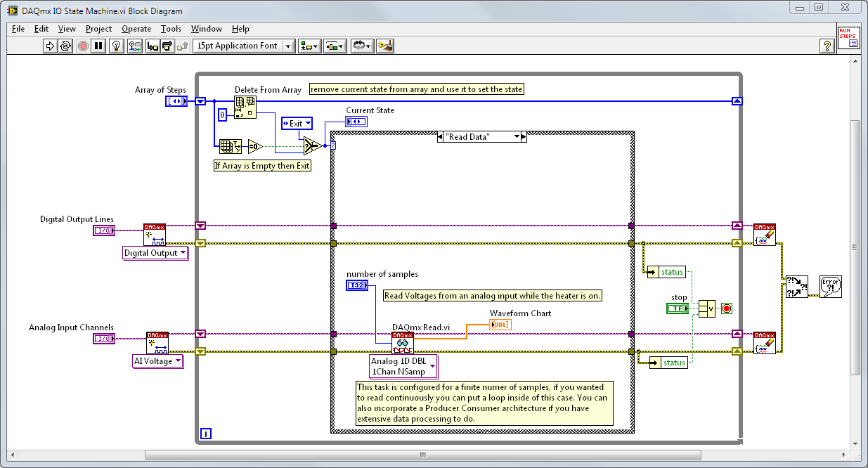Click the Run arrow button
This screenshot has height=468, width=868.
coord(50,46)
